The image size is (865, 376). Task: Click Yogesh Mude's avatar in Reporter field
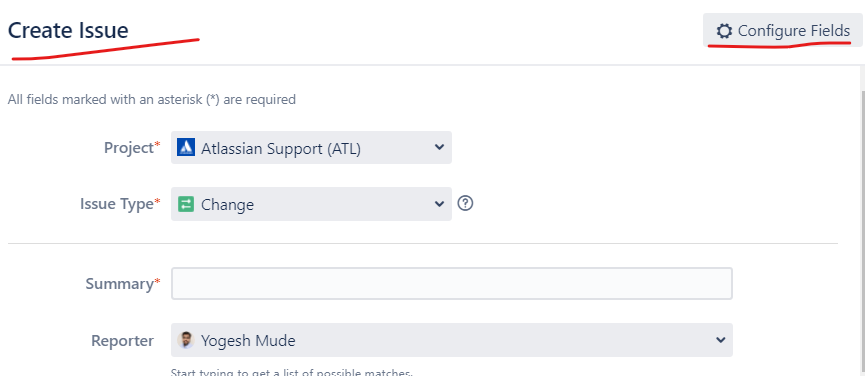pos(186,340)
